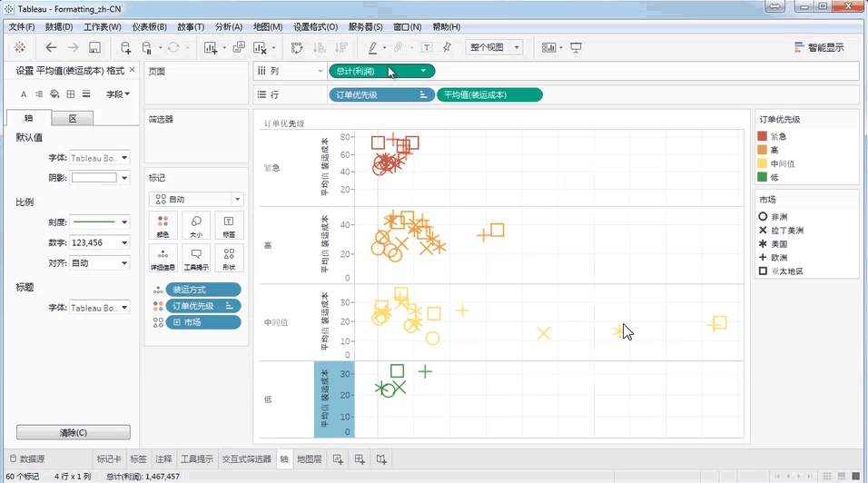
Task: Click the Shape button on Marks card
Action: 229,258
